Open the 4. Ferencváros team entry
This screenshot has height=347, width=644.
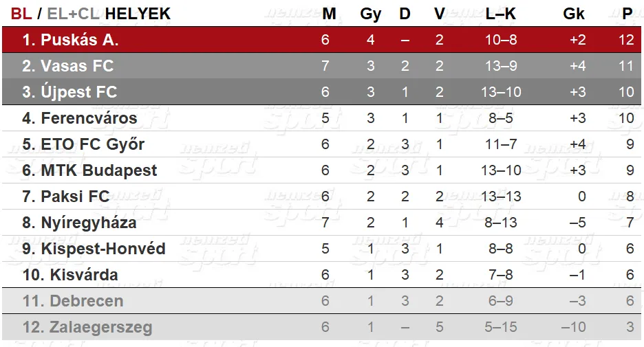(x=80, y=118)
